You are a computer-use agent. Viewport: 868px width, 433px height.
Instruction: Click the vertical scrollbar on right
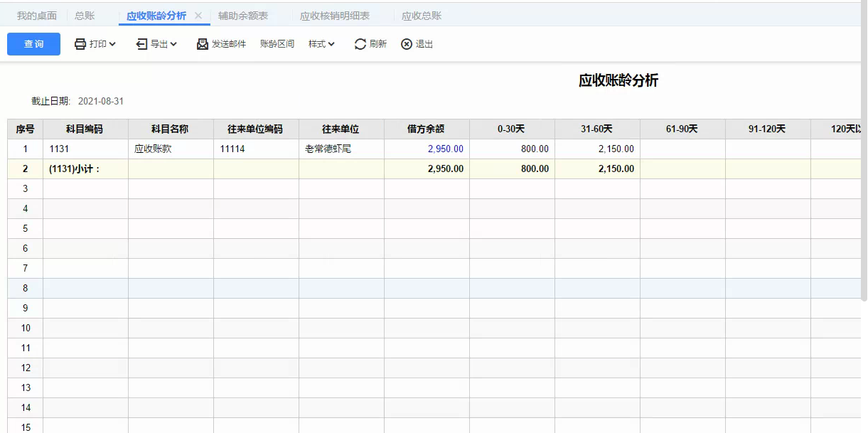click(x=864, y=183)
